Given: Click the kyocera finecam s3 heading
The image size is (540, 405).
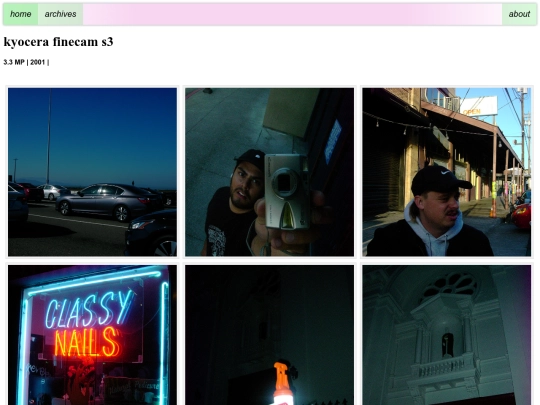Looking at the screenshot, I should coord(58,42).
